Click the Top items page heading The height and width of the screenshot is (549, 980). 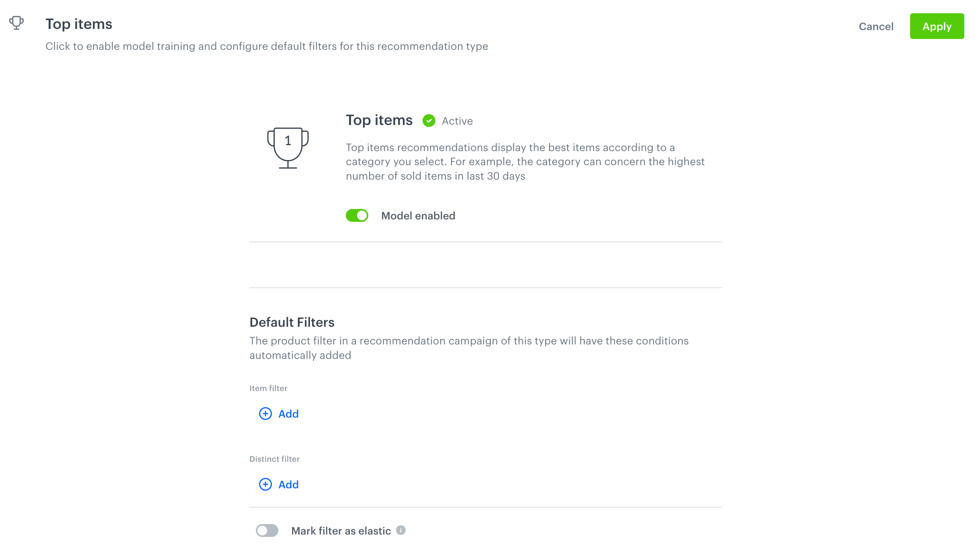pos(79,24)
